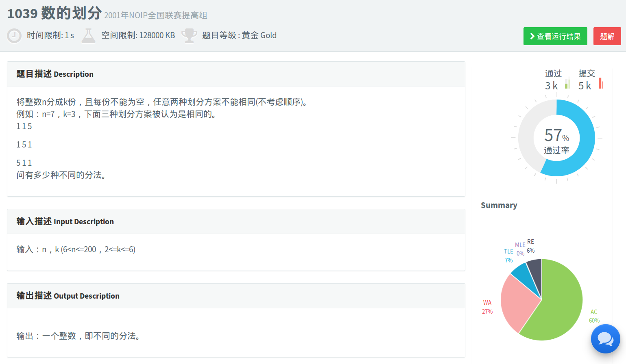Image resolution: width=626 pixels, height=364 pixels.
Task: Open the blue chat bubble icon
Action: click(605, 339)
